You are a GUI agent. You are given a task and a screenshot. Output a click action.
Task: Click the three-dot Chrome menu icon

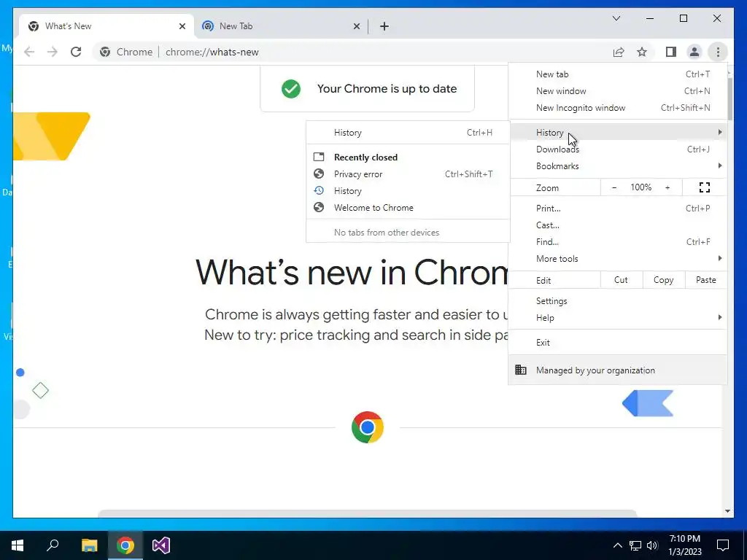(x=718, y=52)
